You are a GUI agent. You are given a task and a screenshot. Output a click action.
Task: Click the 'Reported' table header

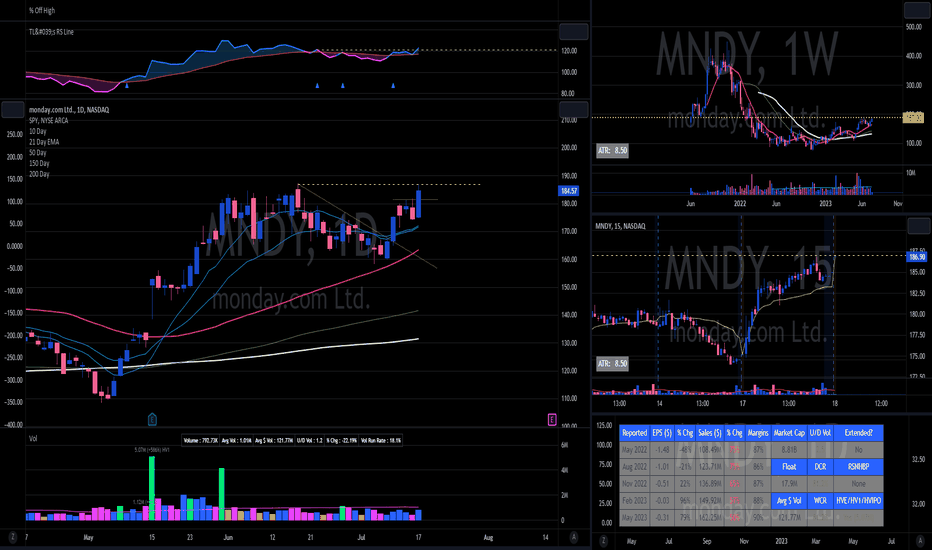634,433
